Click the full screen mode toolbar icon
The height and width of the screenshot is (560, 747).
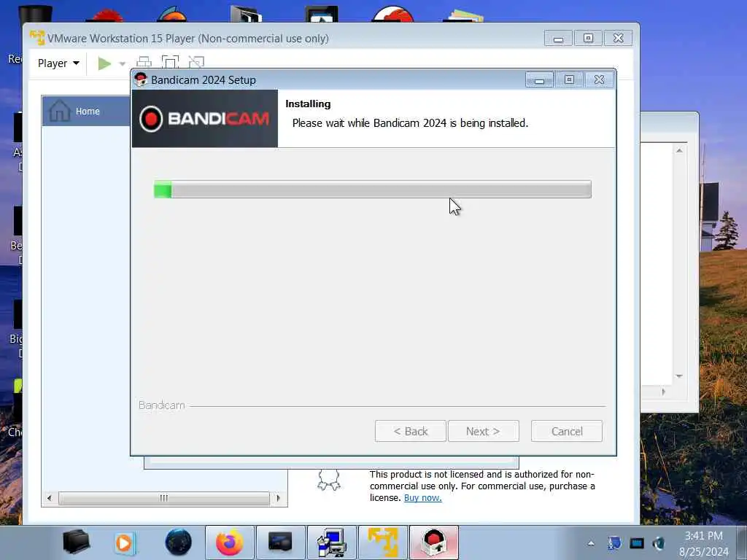[x=170, y=63]
